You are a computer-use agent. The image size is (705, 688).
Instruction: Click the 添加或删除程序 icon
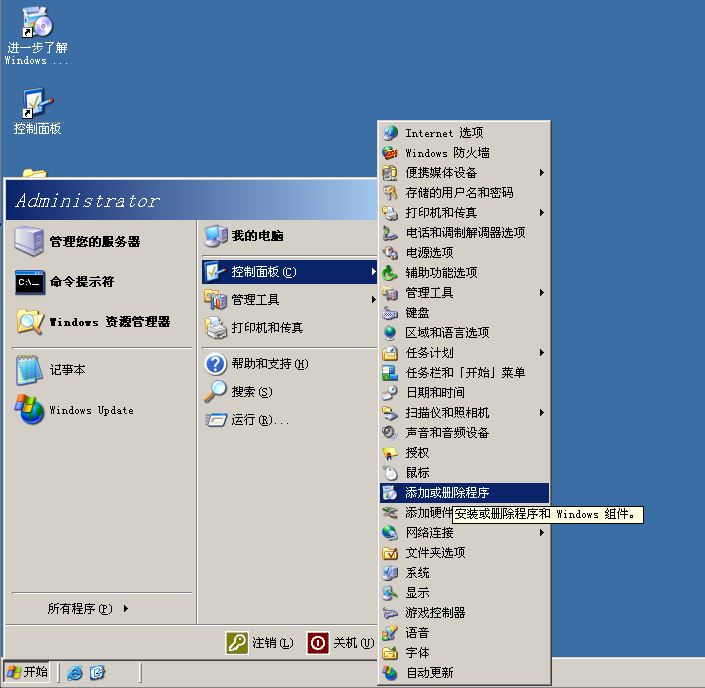coord(390,493)
